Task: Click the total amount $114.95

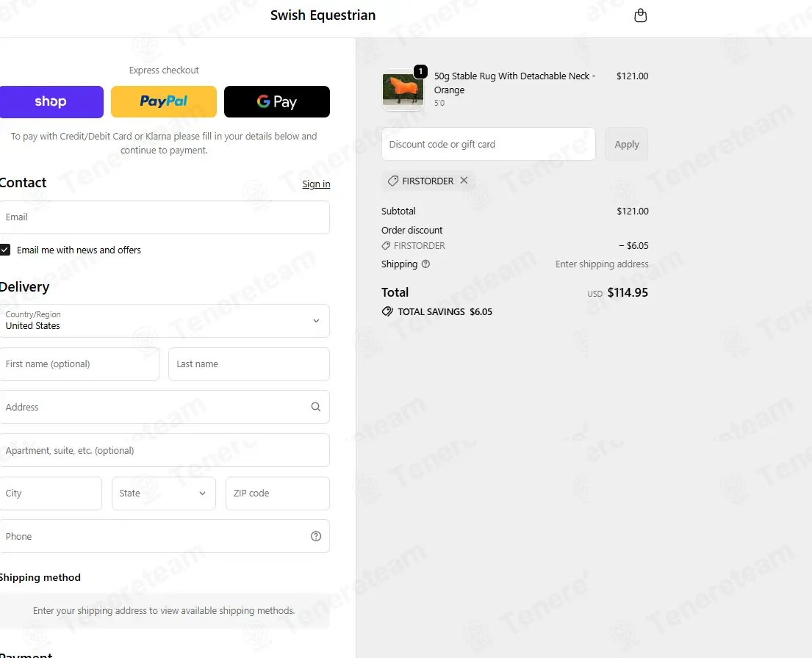Action: point(628,292)
